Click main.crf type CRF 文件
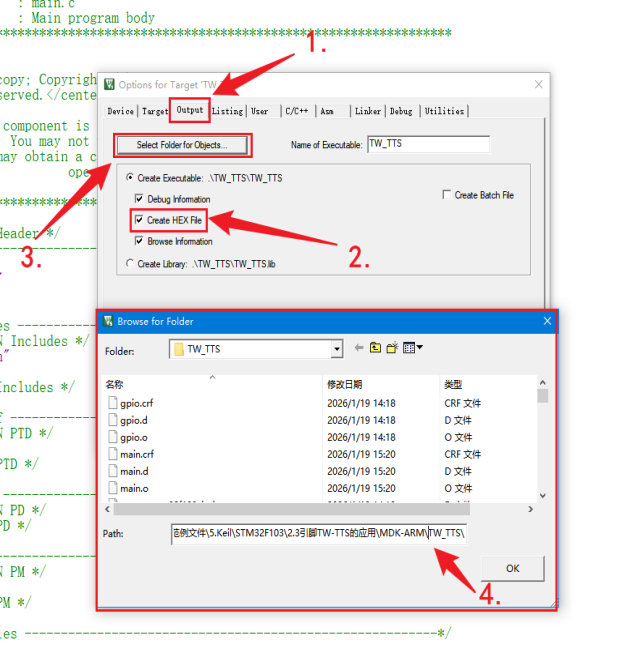638x653 pixels. [462, 454]
